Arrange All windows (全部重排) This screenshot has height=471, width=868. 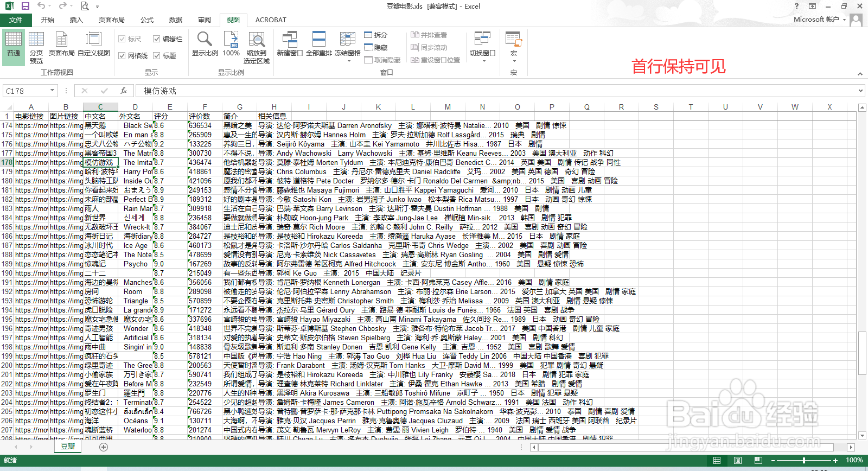(319, 43)
